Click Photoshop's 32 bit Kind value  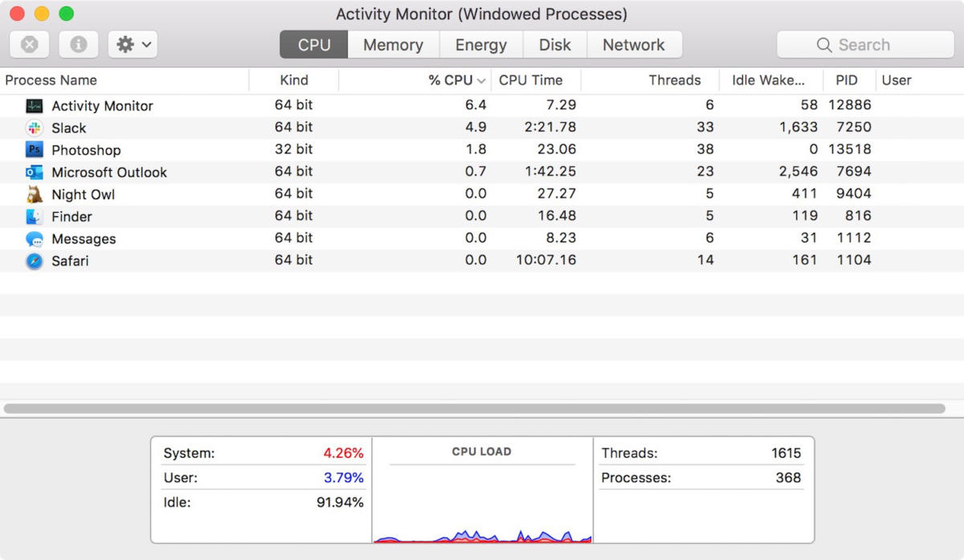click(x=294, y=149)
